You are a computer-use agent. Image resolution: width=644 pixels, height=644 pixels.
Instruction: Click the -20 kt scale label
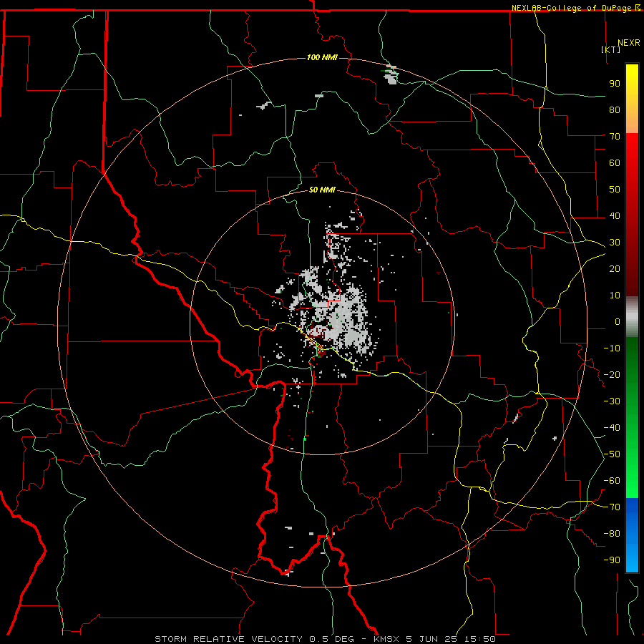[x=612, y=375]
